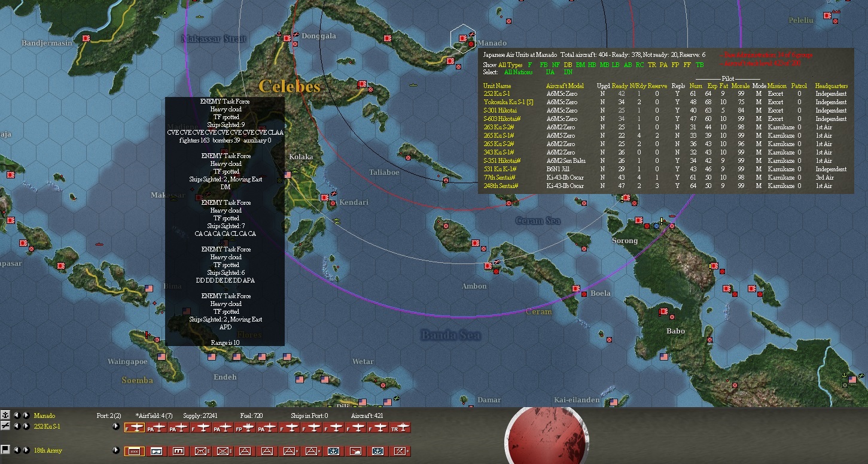
Task: Open Yokosuka Ku S-1 [S] unit
Action: (508, 102)
